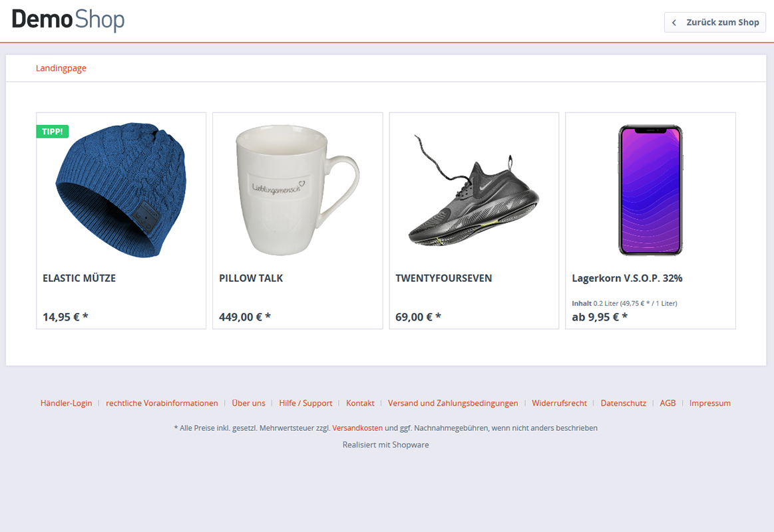
Task: Select the ELASTIC MÜTZE product title
Action: coord(79,278)
